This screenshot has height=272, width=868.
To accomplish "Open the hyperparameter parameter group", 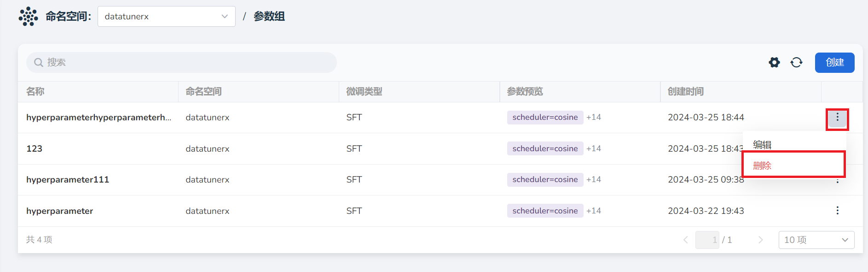I will pyautogui.click(x=60, y=211).
